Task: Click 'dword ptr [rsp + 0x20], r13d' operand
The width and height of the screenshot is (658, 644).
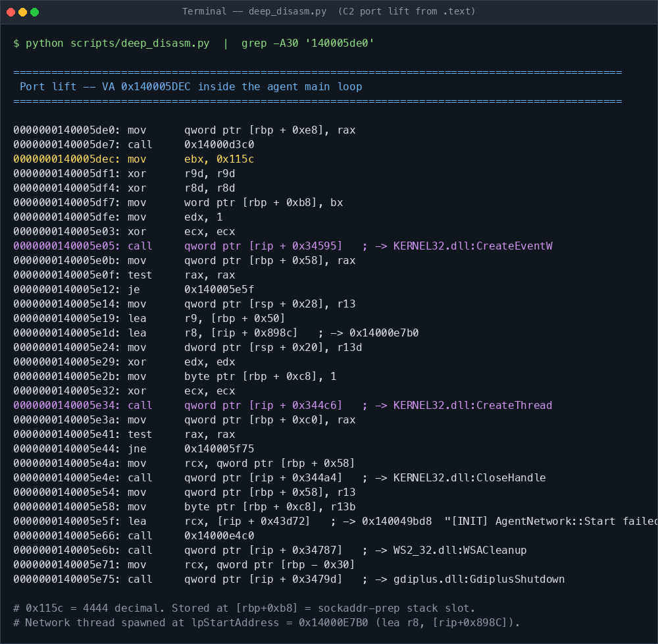Action: [x=273, y=347]
